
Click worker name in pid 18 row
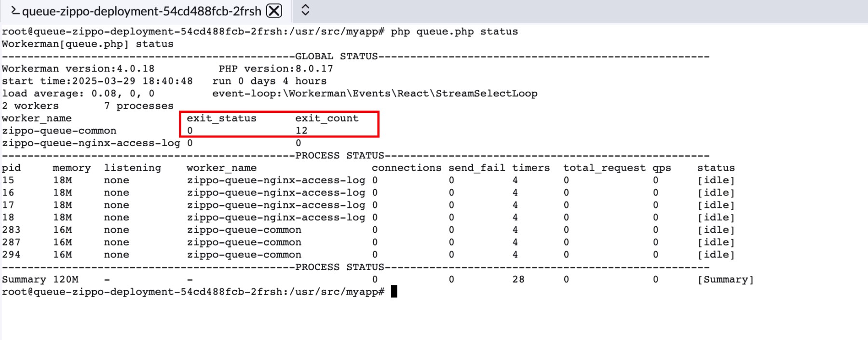coord(276,218)
